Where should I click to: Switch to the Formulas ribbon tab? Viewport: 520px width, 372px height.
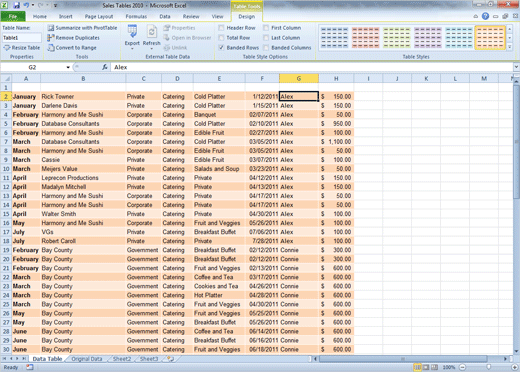[x=136, y=16]
